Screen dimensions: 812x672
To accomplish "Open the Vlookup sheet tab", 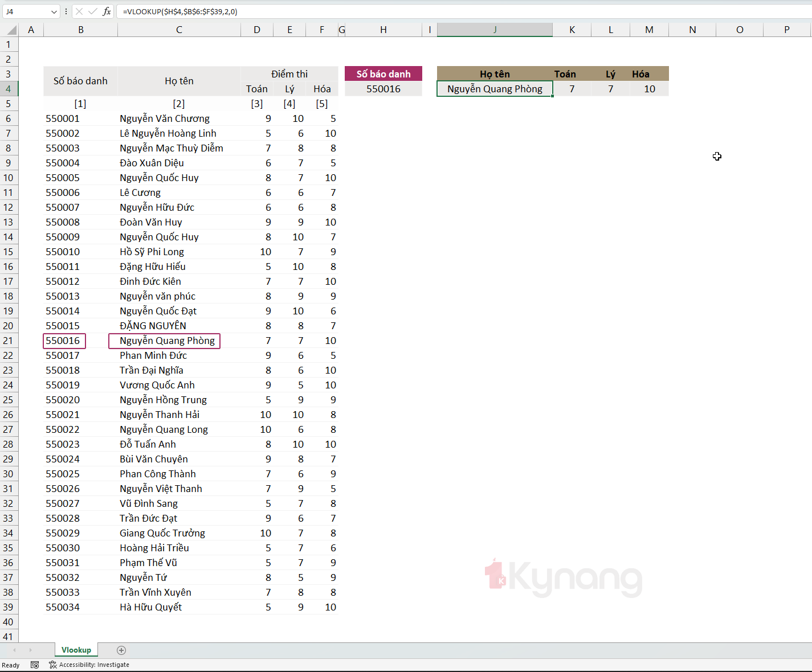I will (x=76, y=650).
